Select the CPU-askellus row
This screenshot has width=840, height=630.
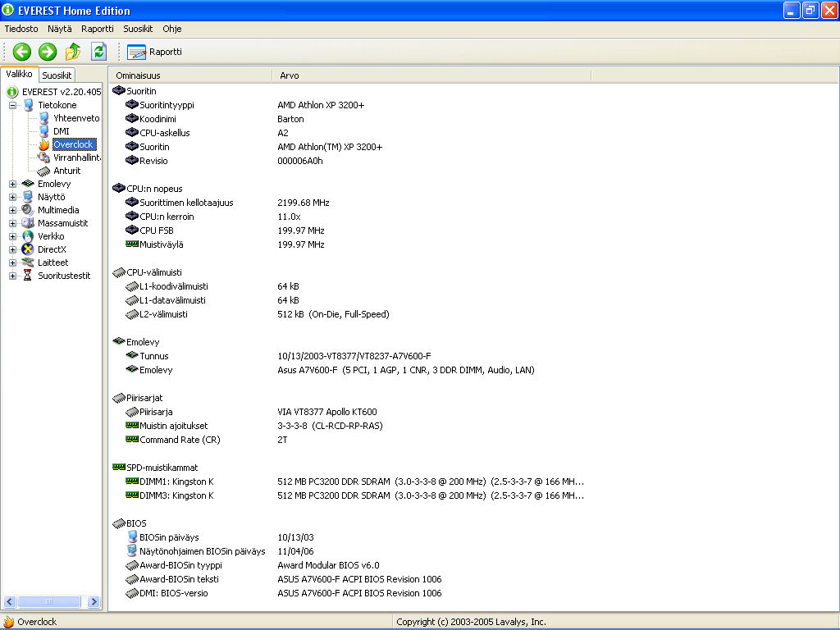473,133
